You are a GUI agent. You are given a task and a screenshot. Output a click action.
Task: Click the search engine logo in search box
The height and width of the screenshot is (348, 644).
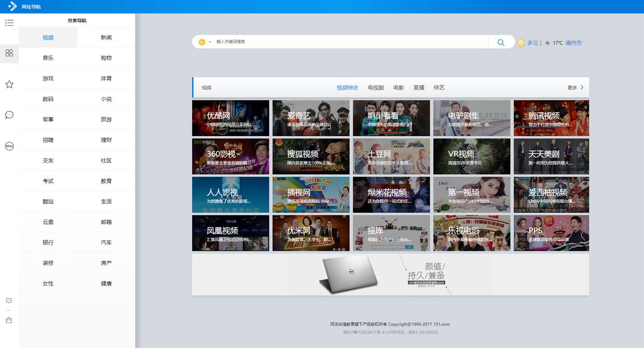pos(202,42)
